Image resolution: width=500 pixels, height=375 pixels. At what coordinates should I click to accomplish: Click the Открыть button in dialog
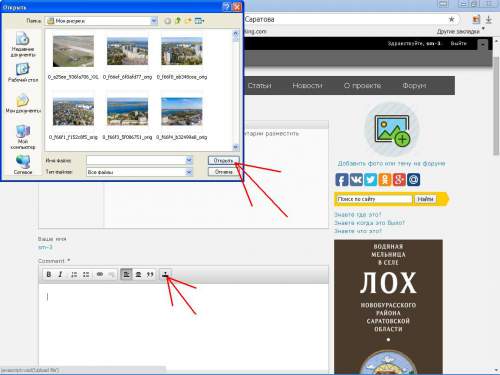tap(224, 161)
